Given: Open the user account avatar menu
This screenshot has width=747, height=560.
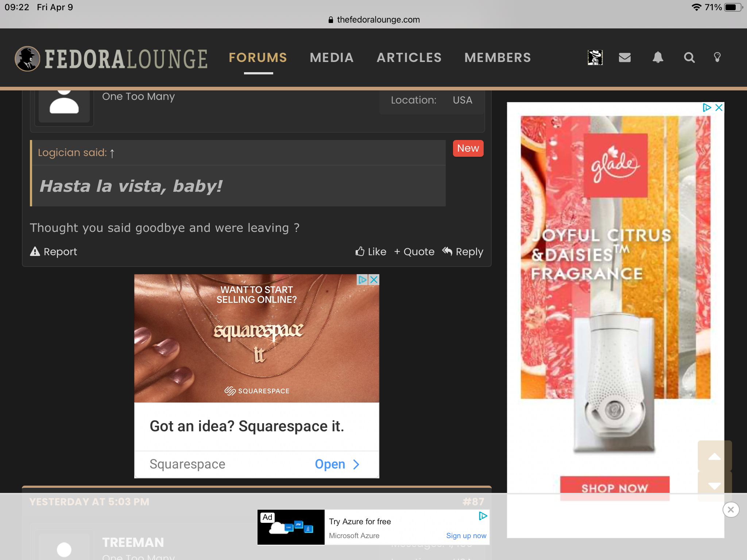Looking at the screenshot, I should point(595,58).
